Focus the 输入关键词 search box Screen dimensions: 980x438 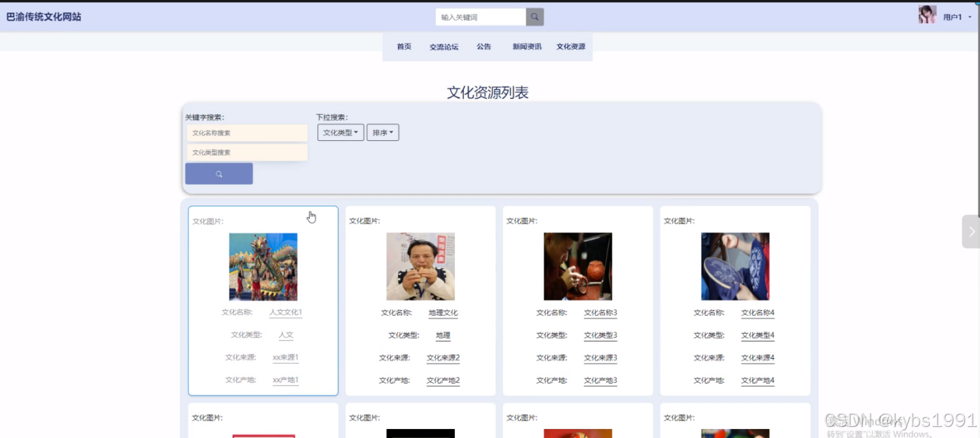click(x=481, y=17)
